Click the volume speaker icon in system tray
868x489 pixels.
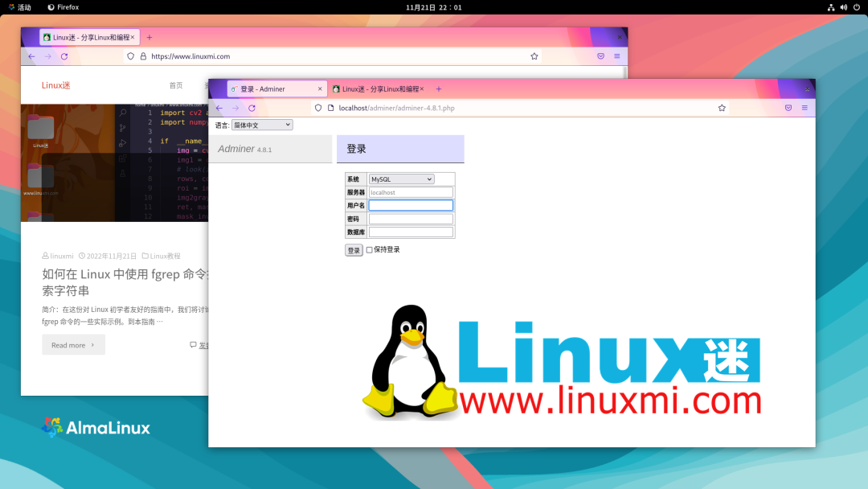click(x=844, y=7)
